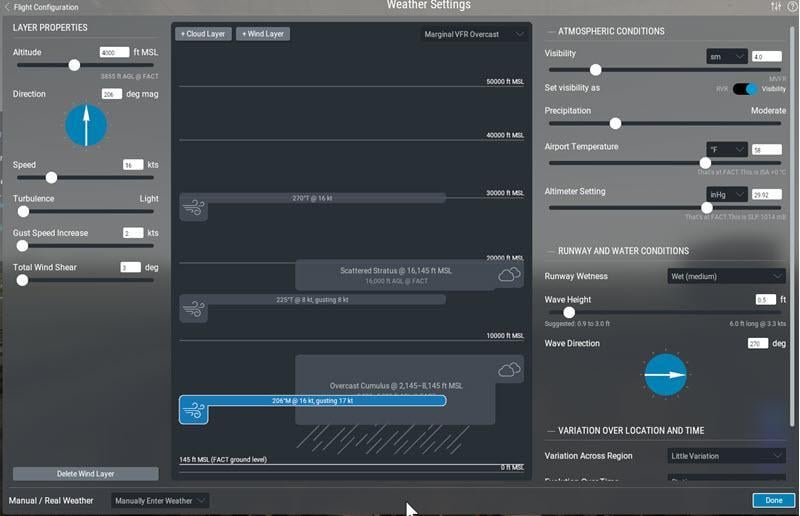Open the help icon in top-right corner
The image size is (800, 516).
point(792,6)
